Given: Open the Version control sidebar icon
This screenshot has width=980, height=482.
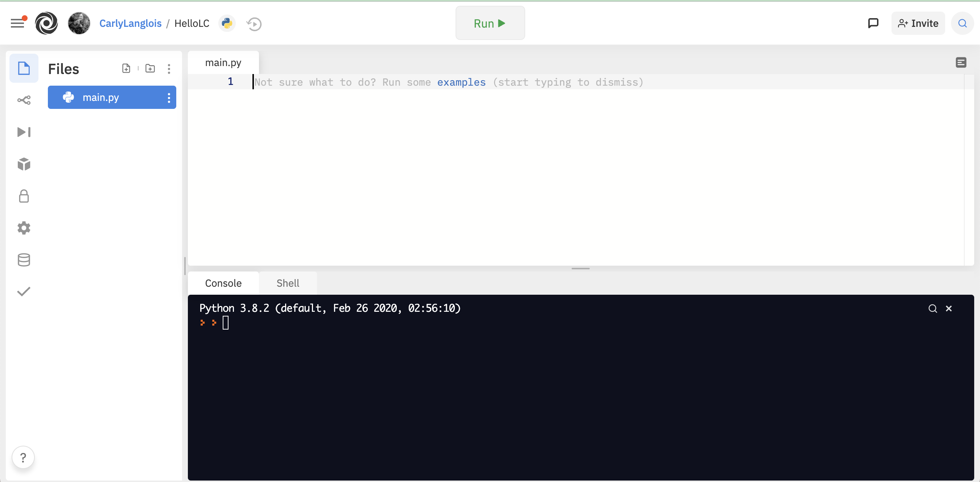Looking at the screenshot, I should point(24,100).
